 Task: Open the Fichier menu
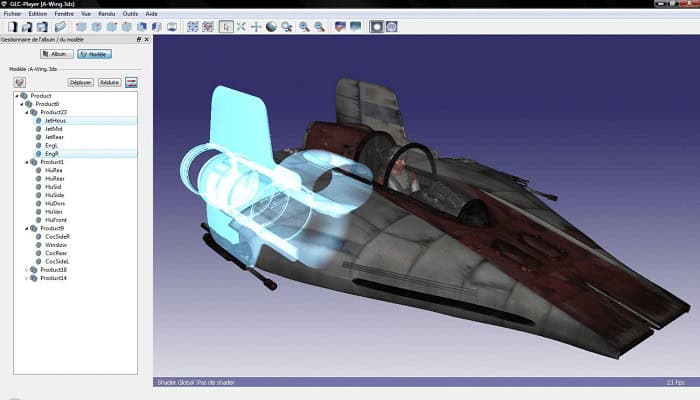(12, 14)
